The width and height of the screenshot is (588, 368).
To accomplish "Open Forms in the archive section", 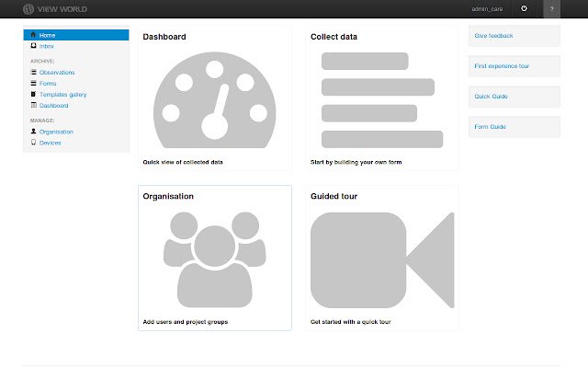I will point(48,84).
